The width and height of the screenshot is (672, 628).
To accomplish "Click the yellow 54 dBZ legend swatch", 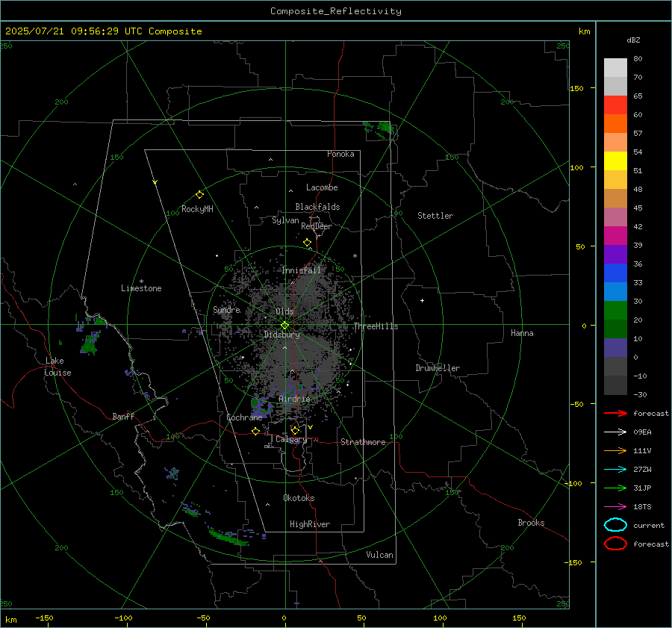I will click(x=615, y=161).
